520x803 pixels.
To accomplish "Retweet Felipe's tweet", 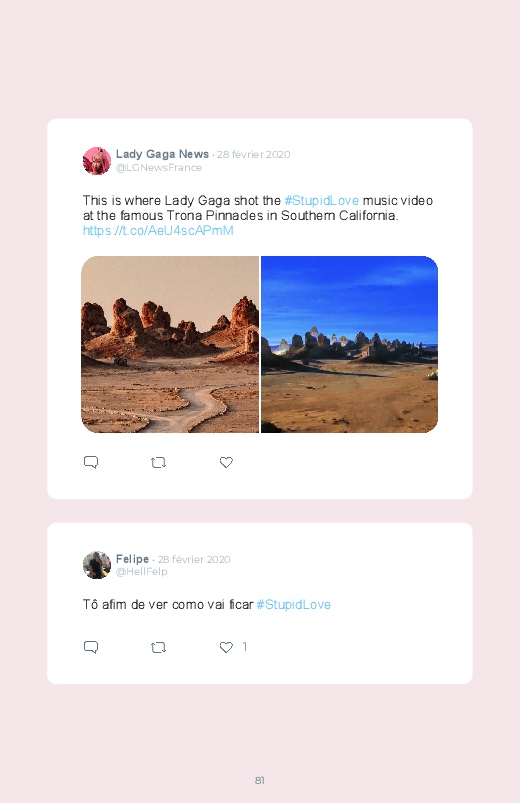I will tap(158, 648).
